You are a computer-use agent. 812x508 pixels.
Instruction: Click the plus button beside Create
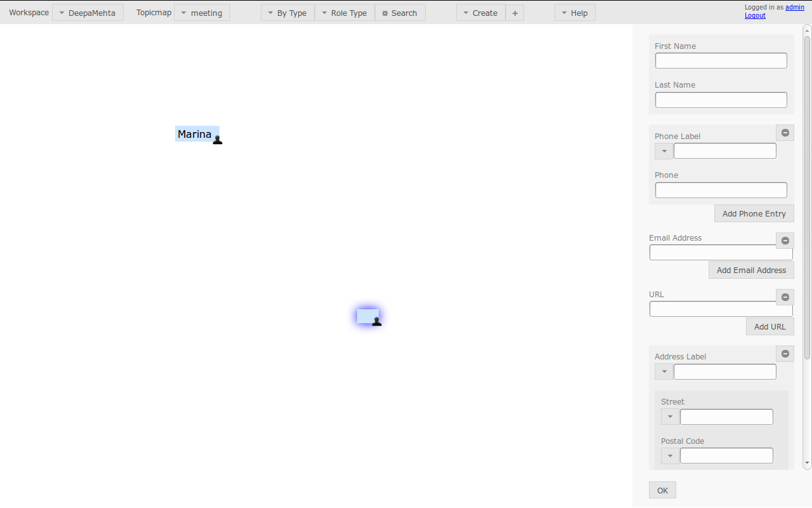point(514,13)
